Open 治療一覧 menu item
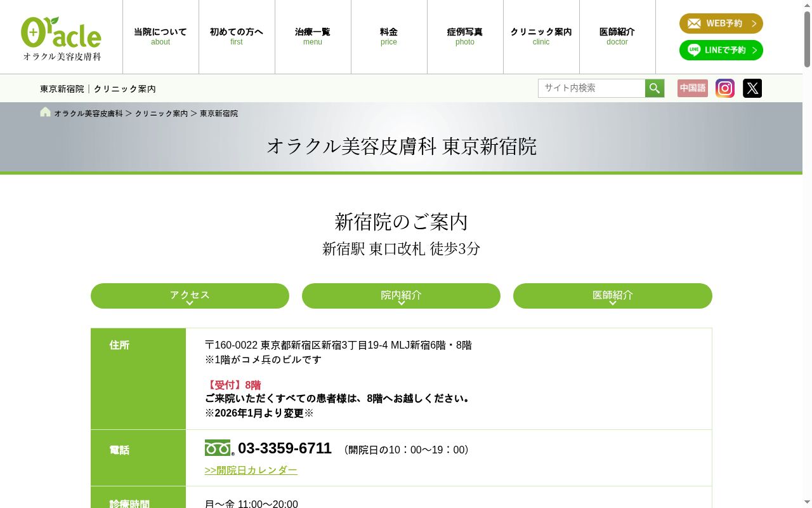The width and height of the screenshot is (812, 508). pyautogui.click(x=313, y=37)
